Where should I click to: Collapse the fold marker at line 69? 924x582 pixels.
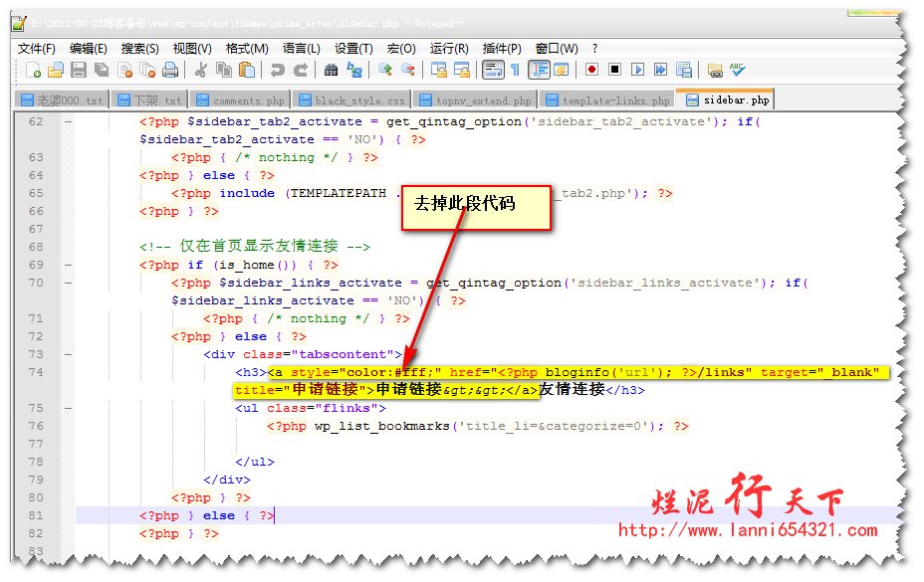point(68,266)
